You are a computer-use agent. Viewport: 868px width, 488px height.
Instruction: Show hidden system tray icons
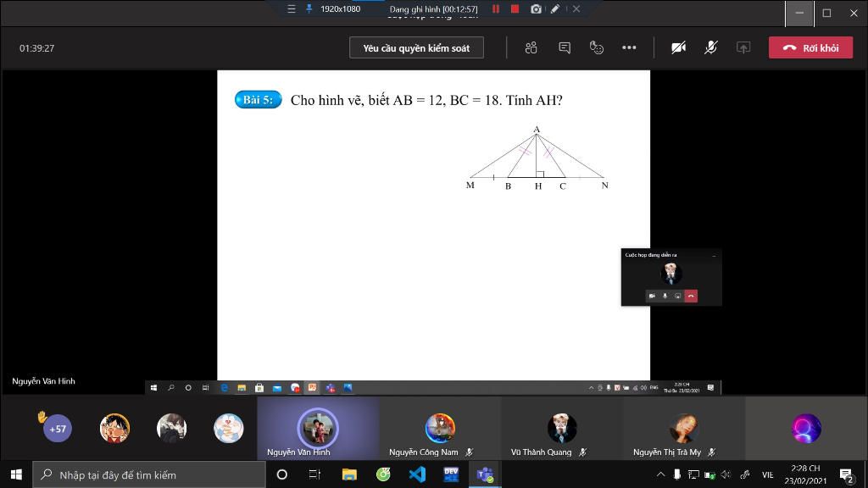(660, 474)
